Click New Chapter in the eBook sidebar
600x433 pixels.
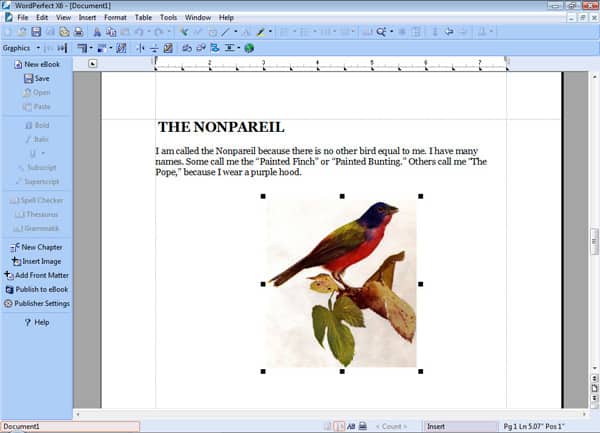tap(41, 247)
